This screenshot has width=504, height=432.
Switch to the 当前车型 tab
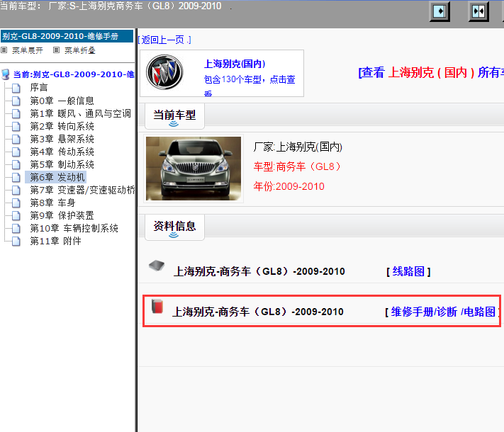[174, 115]
